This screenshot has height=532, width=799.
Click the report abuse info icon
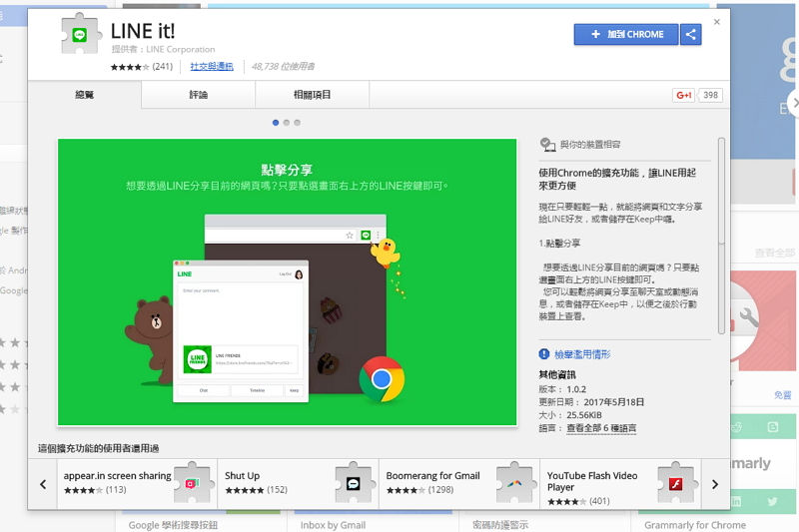click(x=544, y=354)
